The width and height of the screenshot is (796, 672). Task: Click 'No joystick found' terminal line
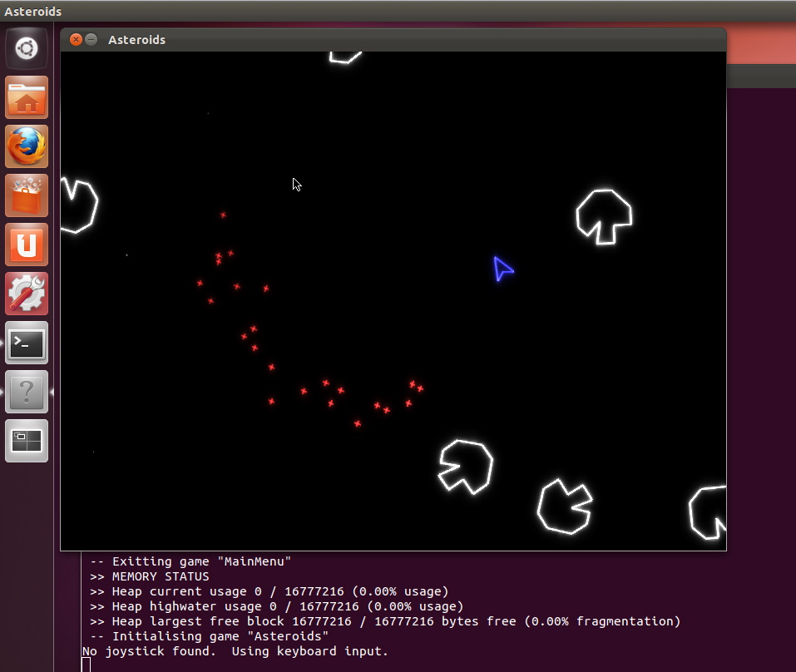click(x=235, y=651)
